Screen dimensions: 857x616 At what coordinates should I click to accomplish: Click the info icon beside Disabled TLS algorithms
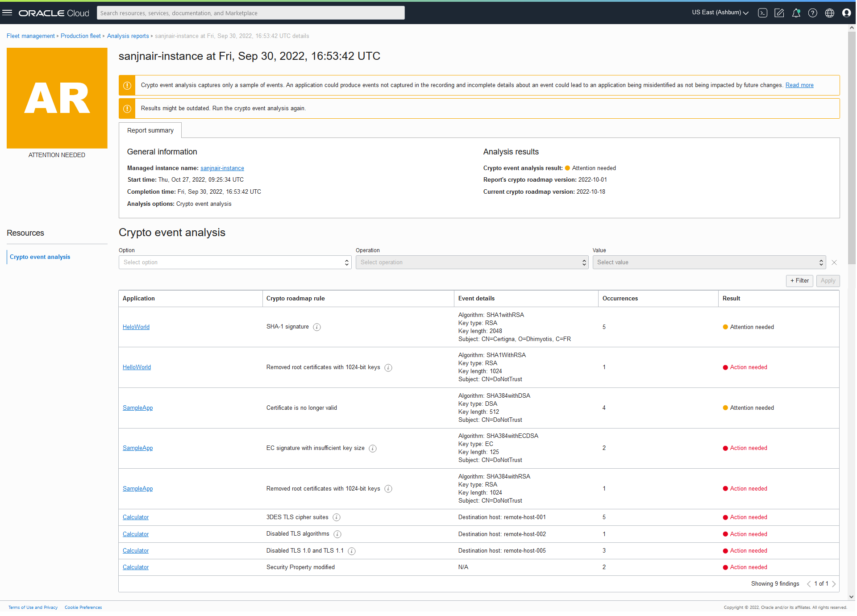point(337,534)
